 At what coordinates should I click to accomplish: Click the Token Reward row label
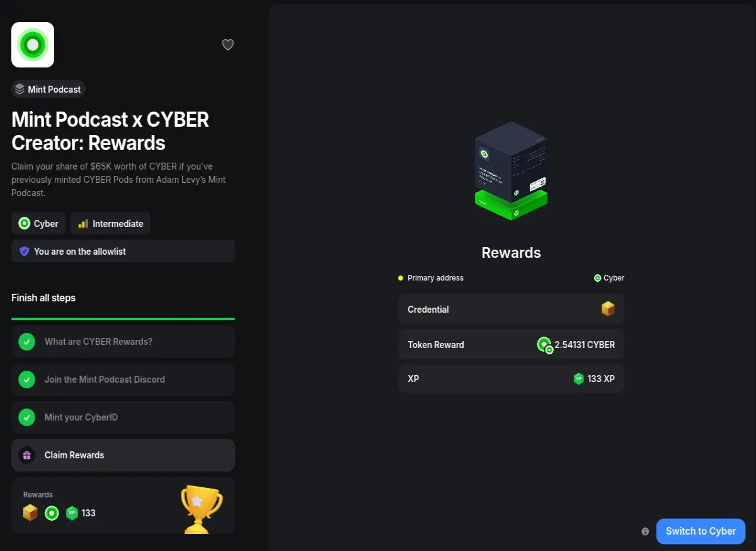[x=435, y=345]
